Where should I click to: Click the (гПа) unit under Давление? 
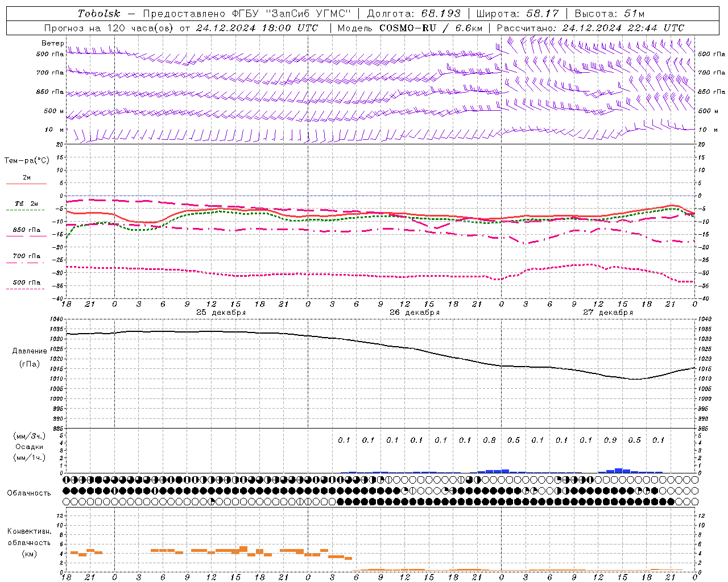(x=29, y=364)
